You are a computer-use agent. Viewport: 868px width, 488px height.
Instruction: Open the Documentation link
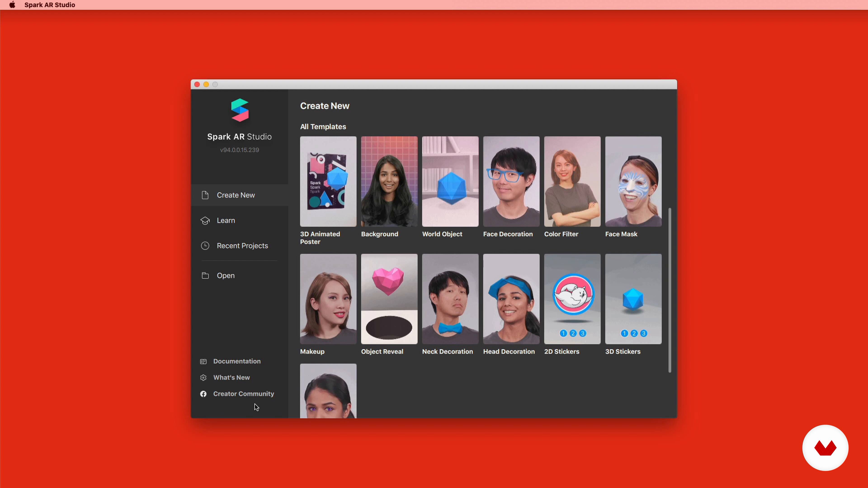pyautogui.click(x=237, y=361)
